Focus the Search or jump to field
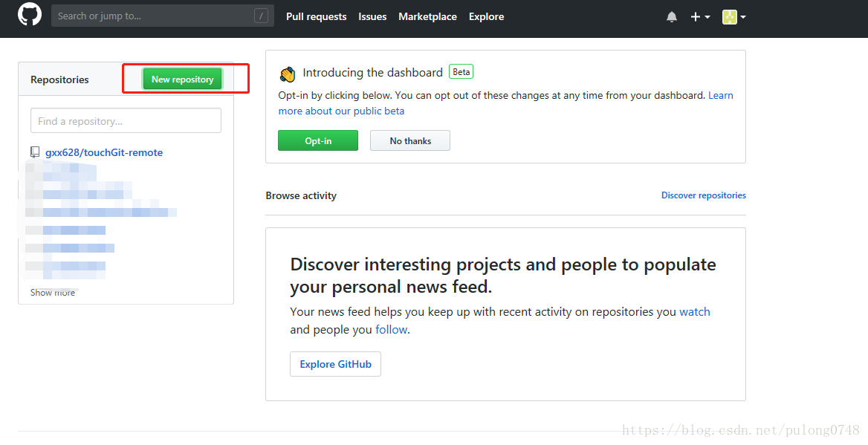868x445 pixels. [162, 16]
